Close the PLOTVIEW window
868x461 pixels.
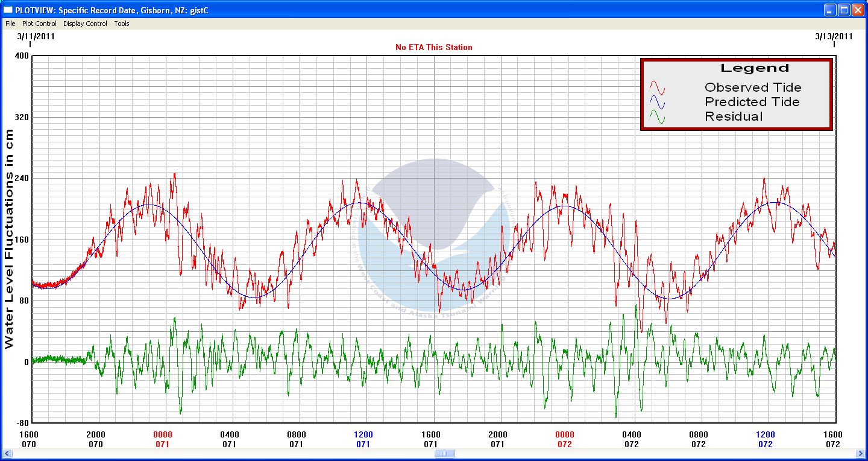[x=858, y=10]
